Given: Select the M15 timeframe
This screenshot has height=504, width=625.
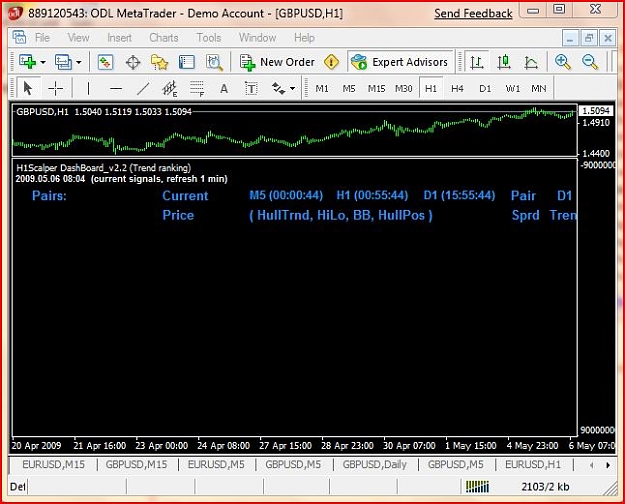Looking at the screenshot, I should click(x=376, y=89).
